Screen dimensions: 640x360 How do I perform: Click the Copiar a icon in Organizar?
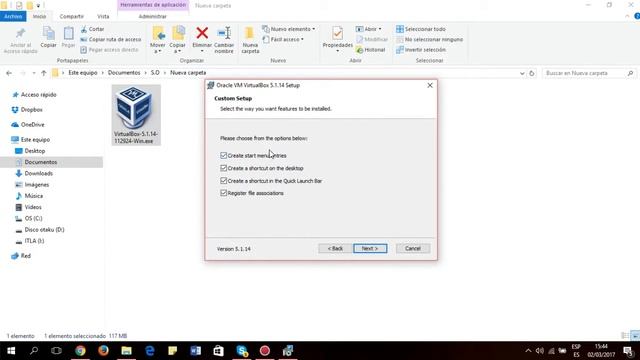tap(178, 33)
